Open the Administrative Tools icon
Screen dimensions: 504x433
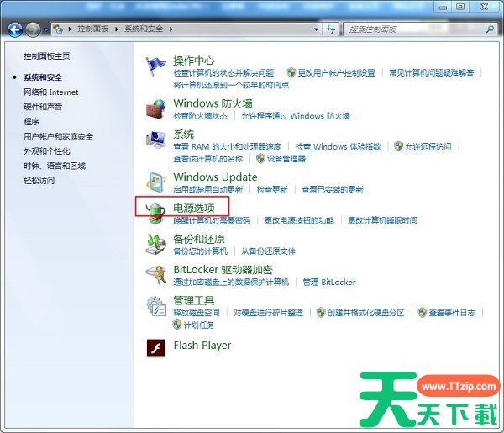point(156,306)
